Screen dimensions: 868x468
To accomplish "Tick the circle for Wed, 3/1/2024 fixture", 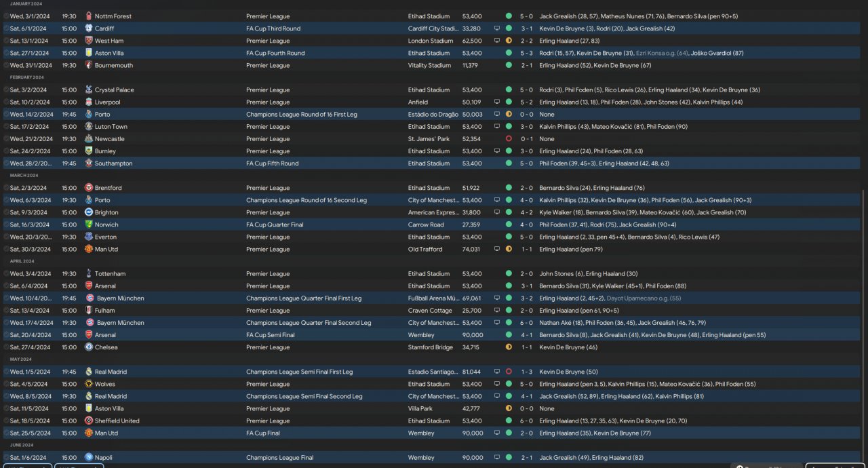I will [x=6, y=16].
